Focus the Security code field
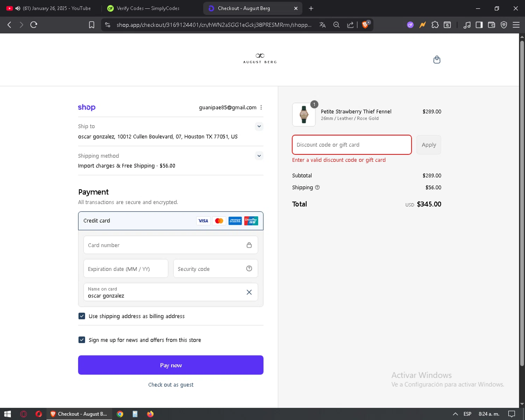The width and height of the screenshot is (525, 420). pos(216,268)
